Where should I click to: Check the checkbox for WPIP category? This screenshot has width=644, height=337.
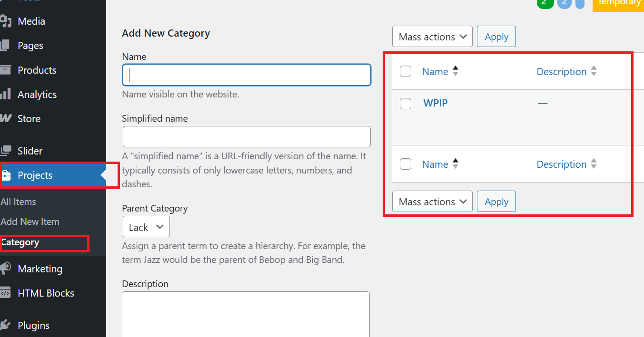[x=406, y=104]
